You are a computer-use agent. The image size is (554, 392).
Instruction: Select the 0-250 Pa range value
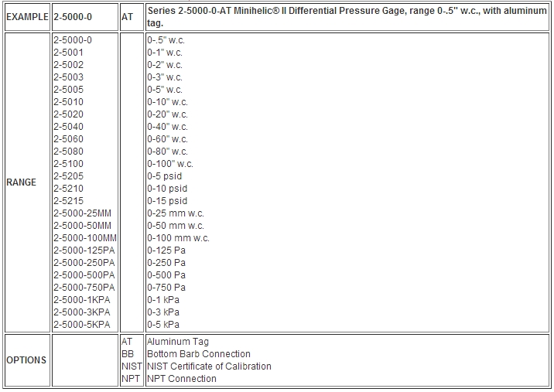click(x=166, y=263)
